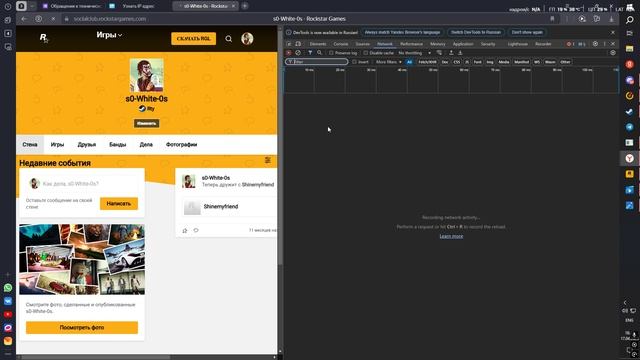Image resolution: width=640 pixels, height=360 pixels.
Task: Clear the network log icon
Action: coord(298,53)
